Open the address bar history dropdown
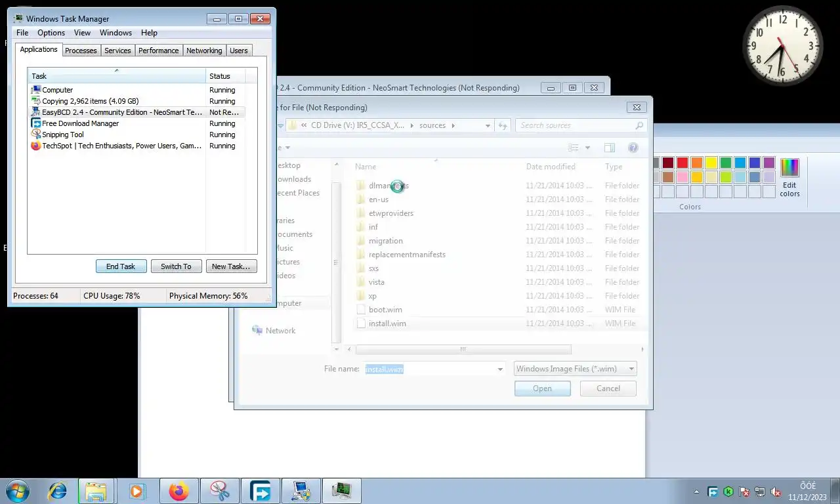 (x=488, y=125)
